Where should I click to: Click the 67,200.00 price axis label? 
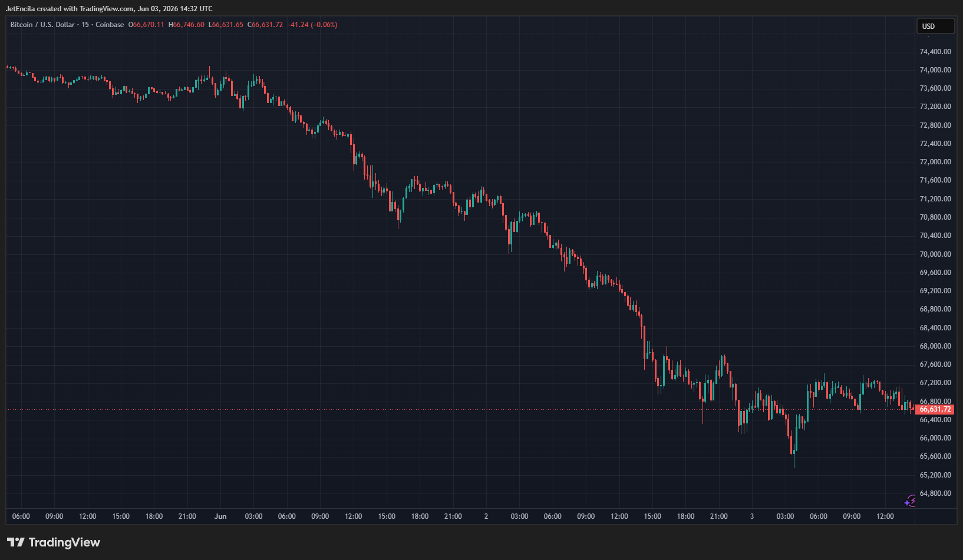pos(935,383)
